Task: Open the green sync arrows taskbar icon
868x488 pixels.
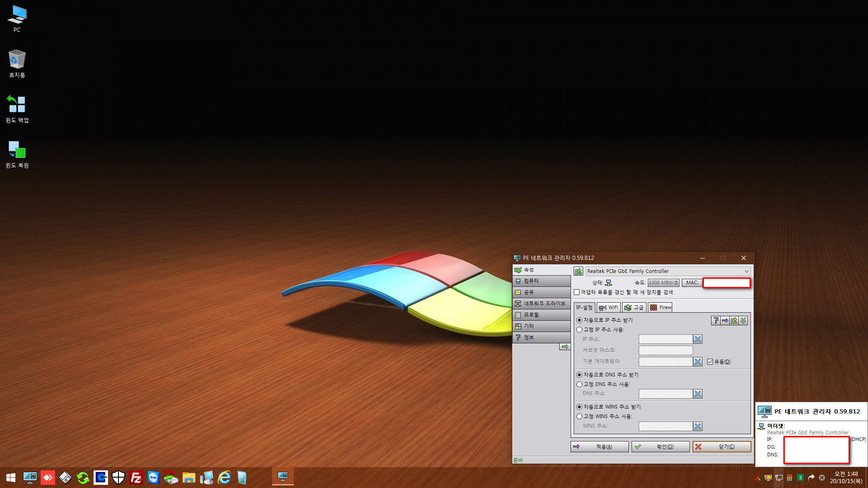Action: click(x=83, y=478)
